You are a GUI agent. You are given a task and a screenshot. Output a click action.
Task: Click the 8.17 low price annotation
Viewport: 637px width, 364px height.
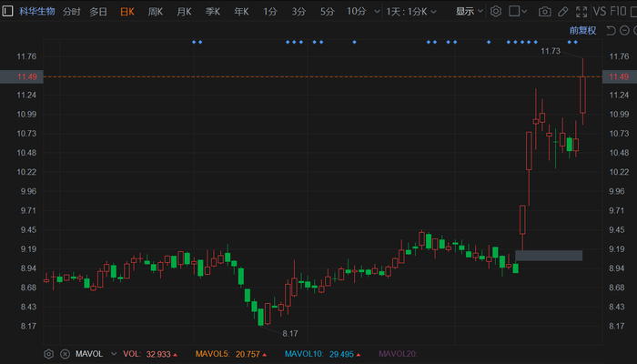tap(290, 334)
